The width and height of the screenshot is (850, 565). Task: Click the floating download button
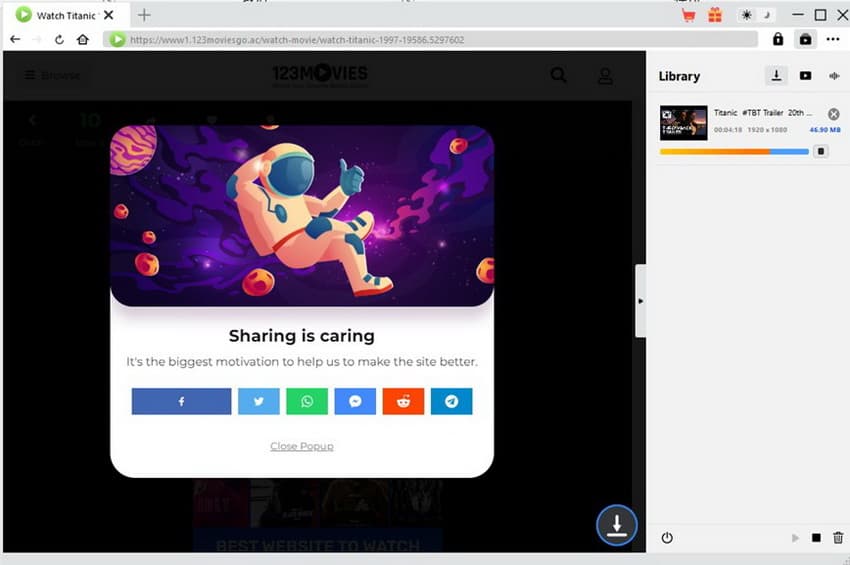[x=617, y=525]
